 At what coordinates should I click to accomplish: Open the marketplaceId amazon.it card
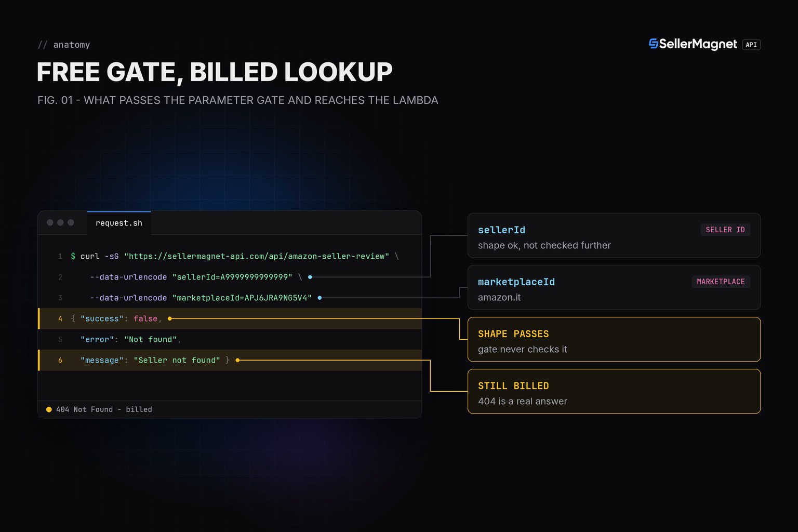[x=614, y=287]
